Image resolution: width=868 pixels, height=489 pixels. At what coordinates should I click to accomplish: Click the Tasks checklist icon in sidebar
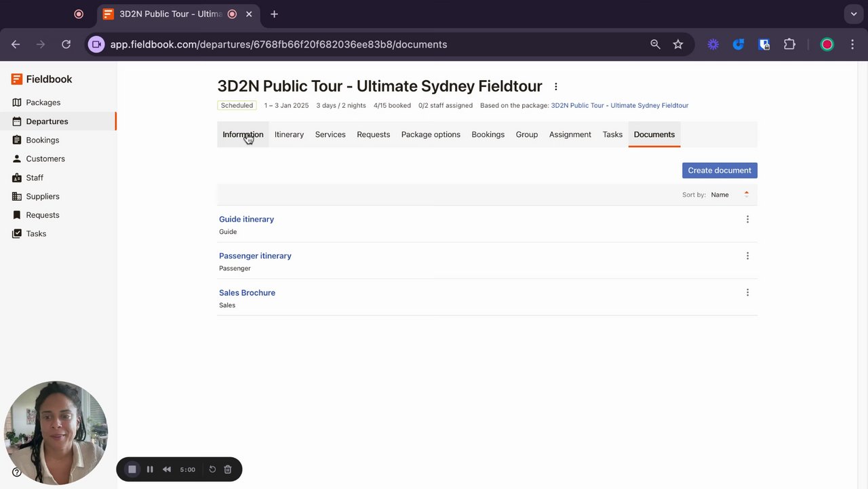tap(17, 234)
